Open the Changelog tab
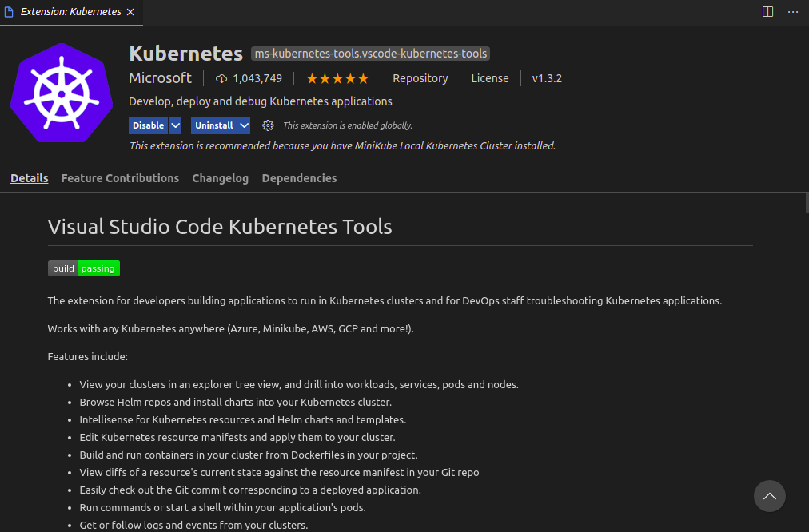 click(x=221, y=178)
